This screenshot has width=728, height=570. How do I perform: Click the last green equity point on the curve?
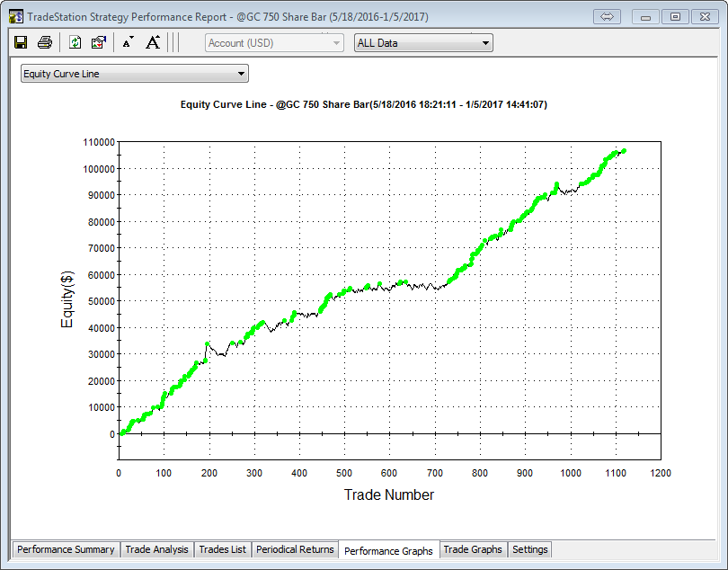click(624, 151)
